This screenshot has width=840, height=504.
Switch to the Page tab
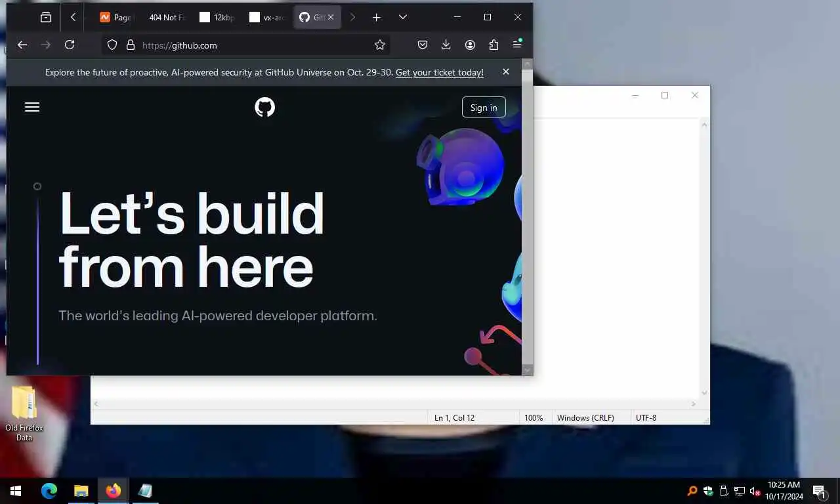tap(115, 18)
